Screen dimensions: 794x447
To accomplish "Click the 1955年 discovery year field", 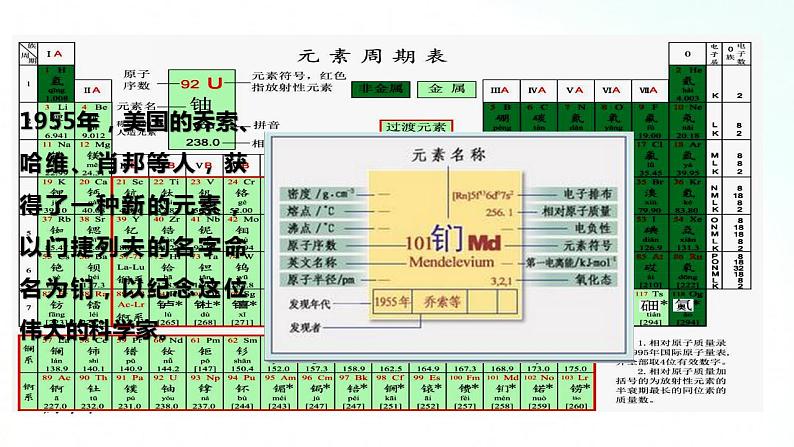I will [x=391, y=301].
